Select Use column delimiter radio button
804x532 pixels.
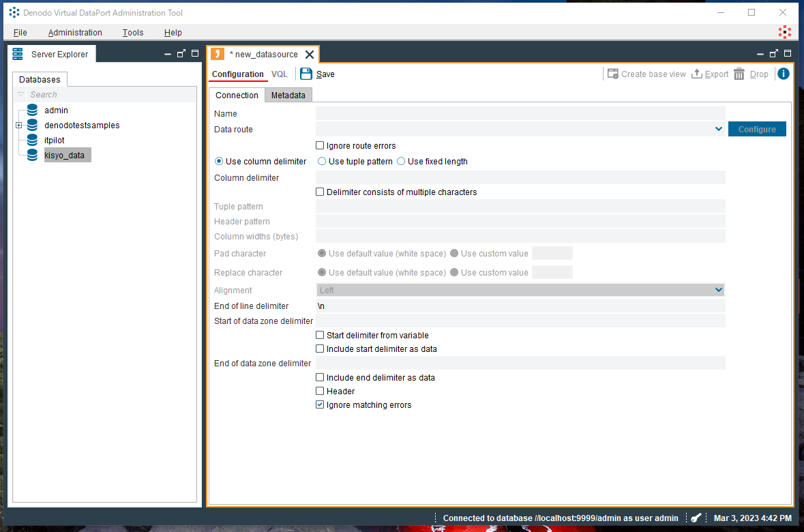tap(219, 161)
